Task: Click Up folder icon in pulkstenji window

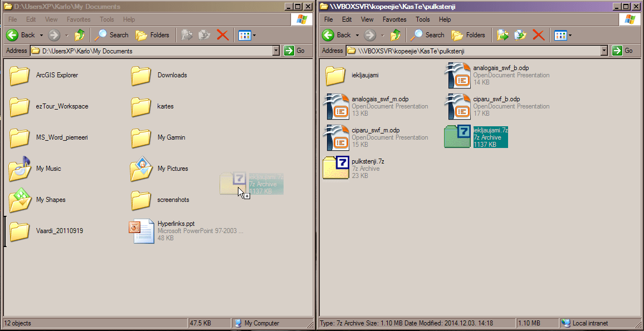Action: 396,35
